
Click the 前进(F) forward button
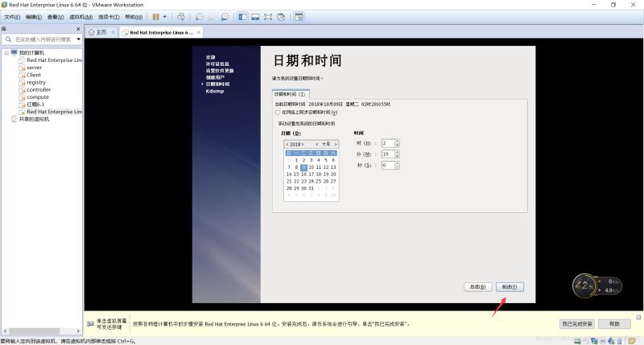point(510,286)
